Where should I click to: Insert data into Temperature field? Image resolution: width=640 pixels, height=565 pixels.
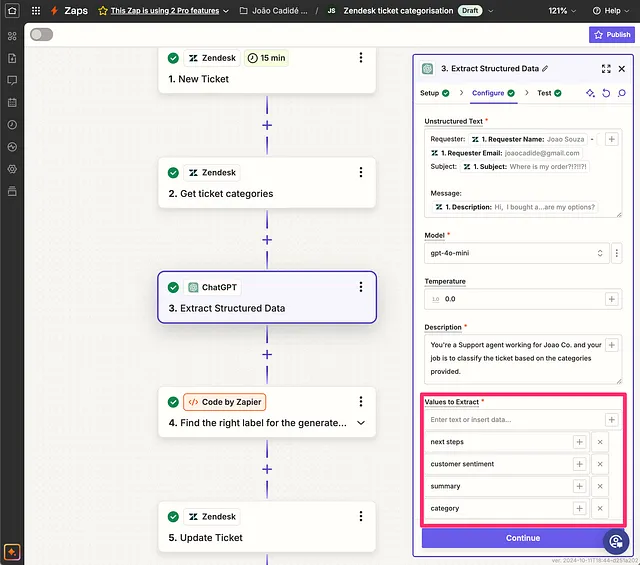611,299
